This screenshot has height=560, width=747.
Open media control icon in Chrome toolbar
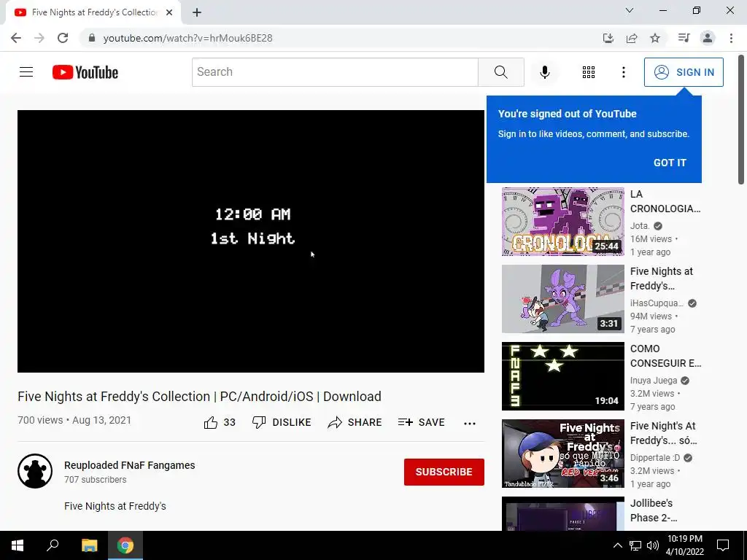(x=684, y=38)
